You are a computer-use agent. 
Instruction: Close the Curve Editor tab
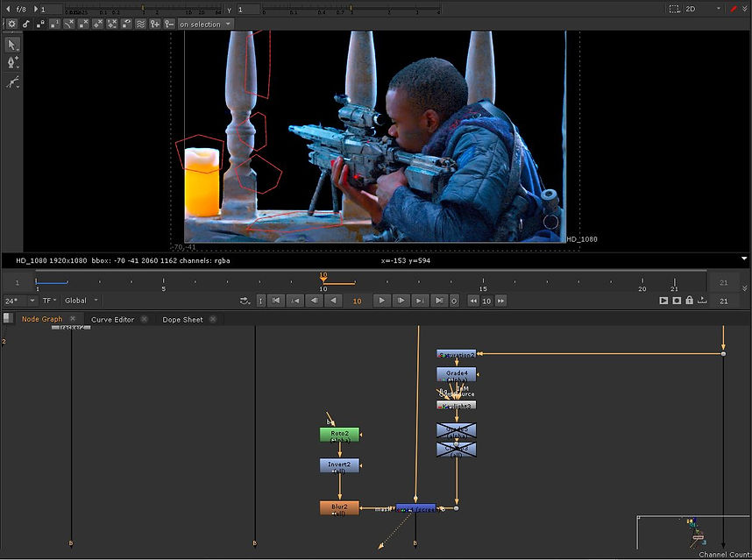[144, 319]
